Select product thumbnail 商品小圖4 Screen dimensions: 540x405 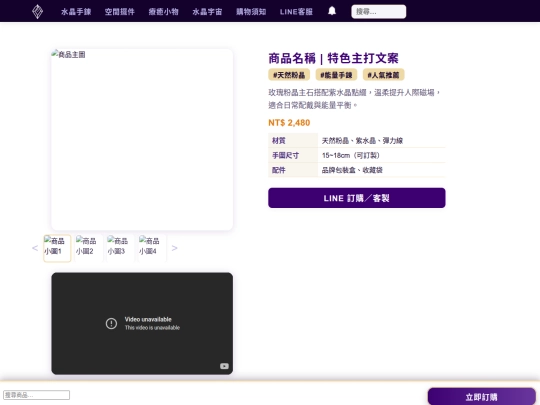pyautogui.click(x=152, y=248)
